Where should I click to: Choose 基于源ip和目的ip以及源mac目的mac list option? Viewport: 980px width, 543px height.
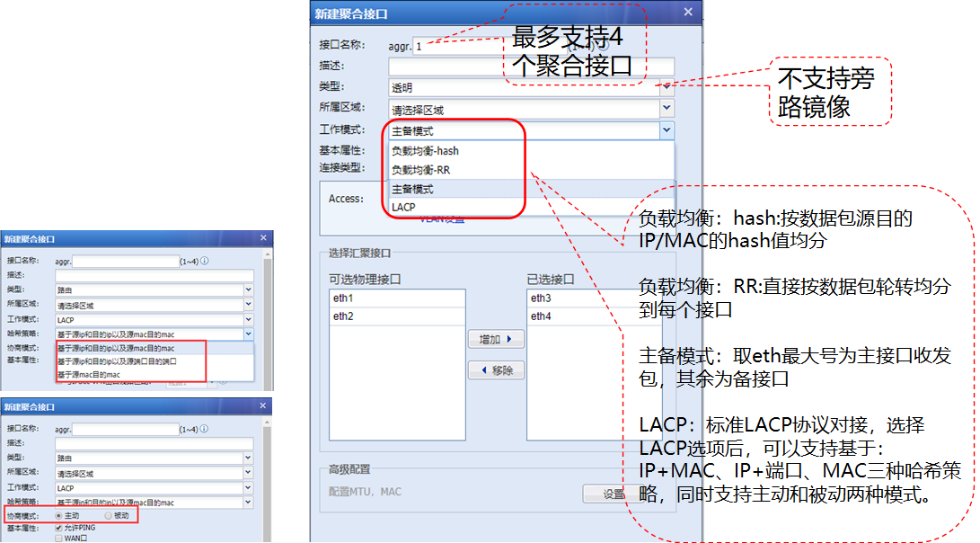(x=155, y=349)
